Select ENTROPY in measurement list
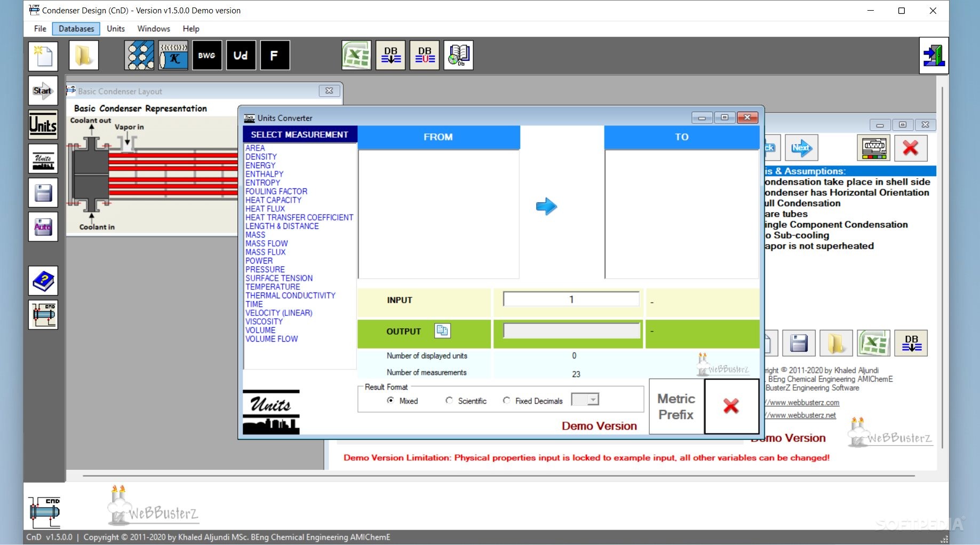The height and width of the screenshot is (545, 980). 262,183
